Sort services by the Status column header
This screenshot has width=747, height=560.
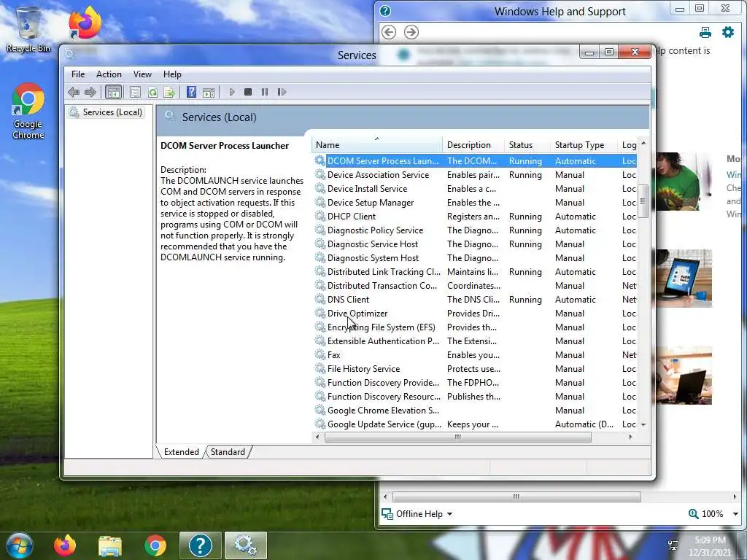(527, 145)
